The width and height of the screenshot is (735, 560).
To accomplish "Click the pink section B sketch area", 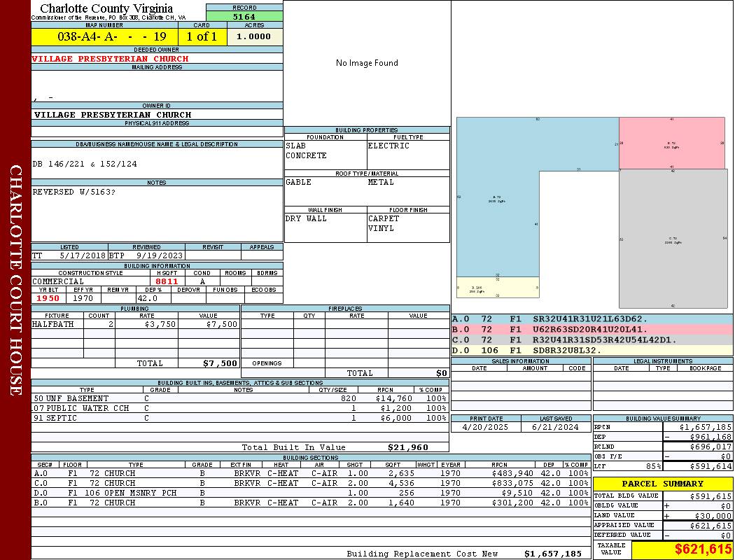I will pos(672,143).
